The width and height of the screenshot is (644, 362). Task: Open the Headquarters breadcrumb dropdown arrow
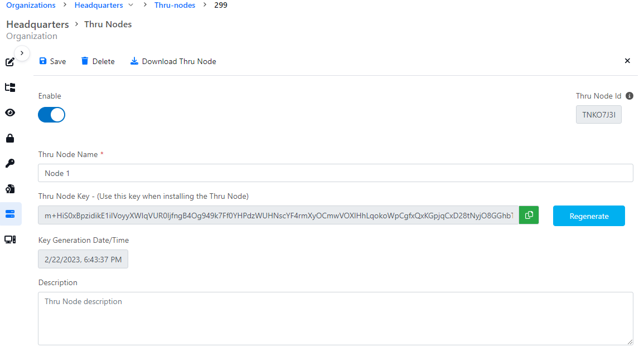(130, 6)
